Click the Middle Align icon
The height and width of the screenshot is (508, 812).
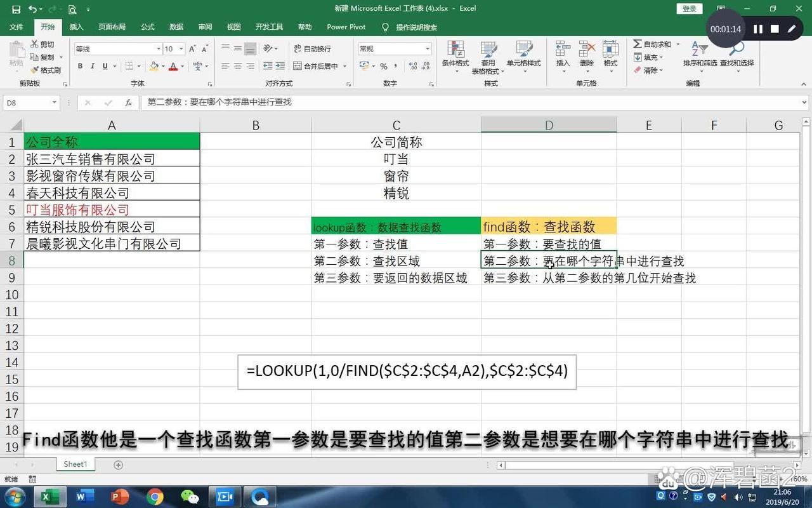pyautogui.click(x=238, y=49)
